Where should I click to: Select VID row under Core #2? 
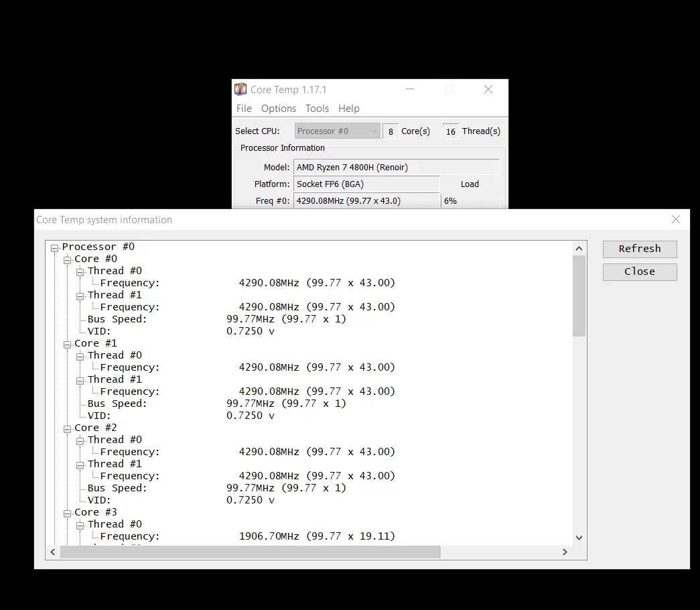click(x=181, y=500)
